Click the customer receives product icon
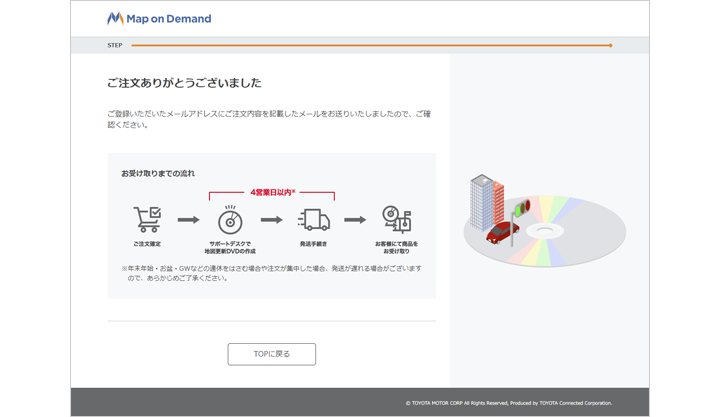Screen dimensions: 720x417 tap(397, 219)
